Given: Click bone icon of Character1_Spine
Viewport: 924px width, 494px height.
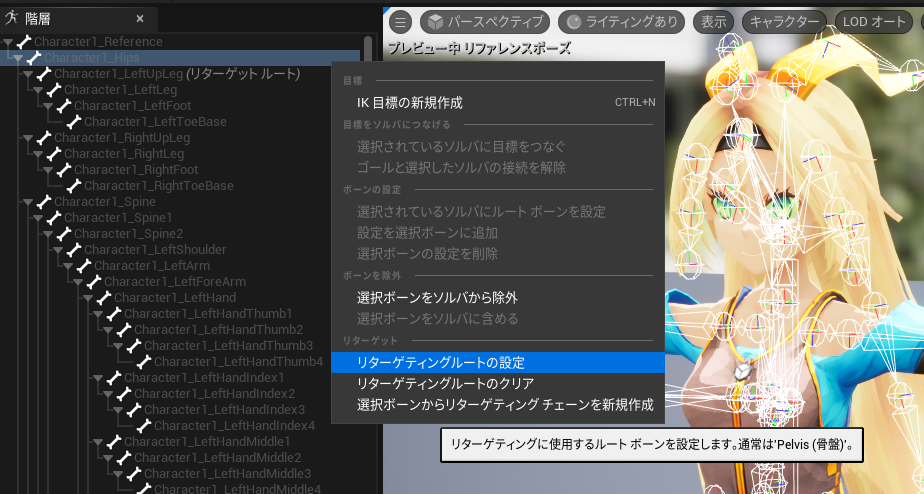Looking at the screenshot, I should [x=44, y=202].
